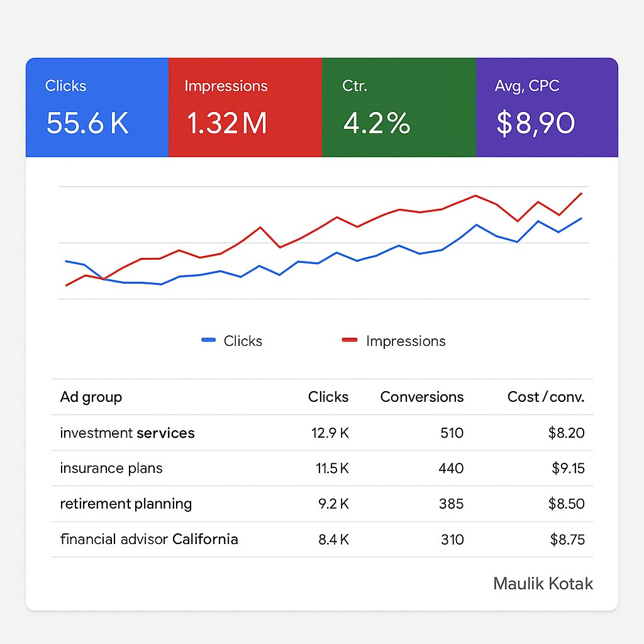Select the green Ctr. 4.2% metric card
This screenshot has height=644, width=644.
(x=399, y=107)
